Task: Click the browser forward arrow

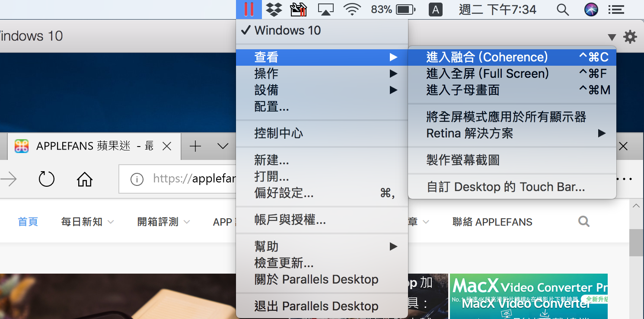Action: 9,179
